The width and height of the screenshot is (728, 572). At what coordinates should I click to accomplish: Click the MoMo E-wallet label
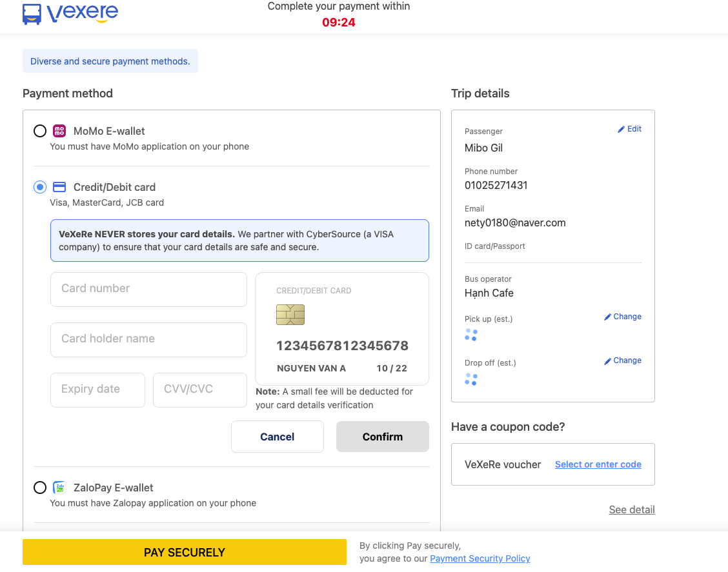click(109, 132)
